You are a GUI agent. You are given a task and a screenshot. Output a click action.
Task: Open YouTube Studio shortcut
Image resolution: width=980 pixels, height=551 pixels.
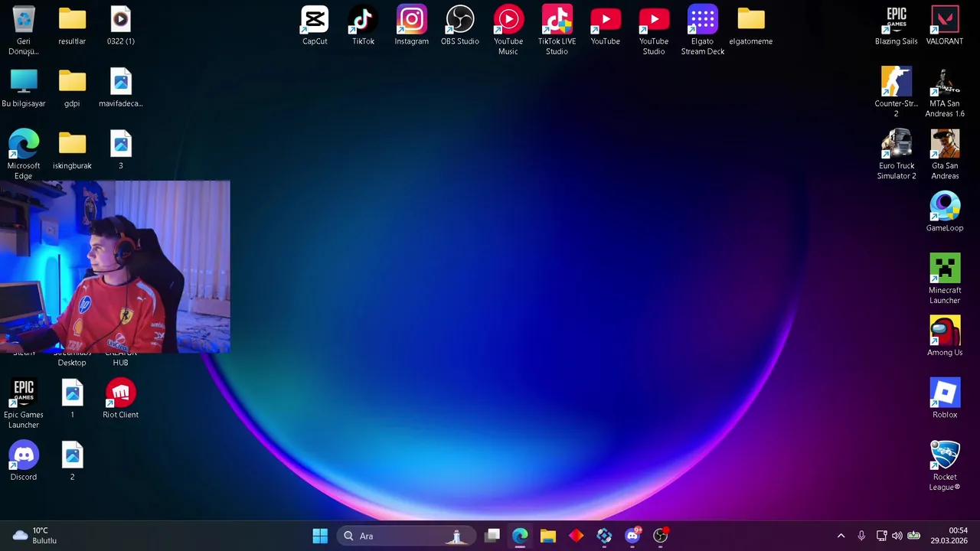[x=654, y=31]
